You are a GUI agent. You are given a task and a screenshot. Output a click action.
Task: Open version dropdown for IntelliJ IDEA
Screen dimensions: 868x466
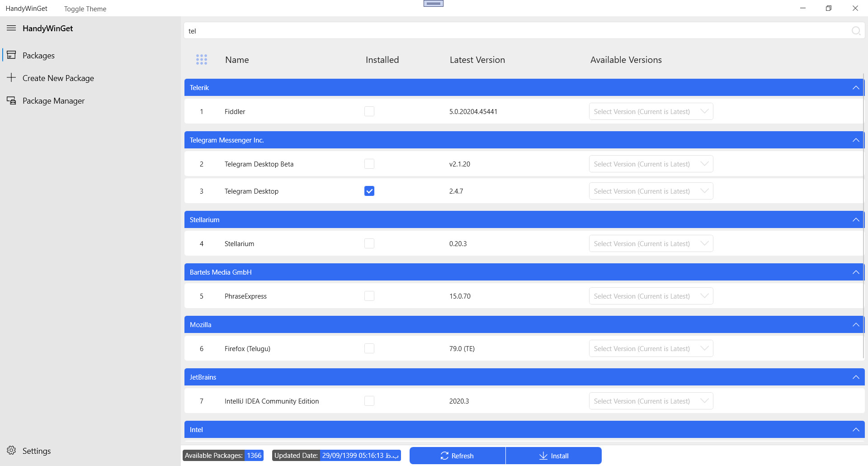651,401
